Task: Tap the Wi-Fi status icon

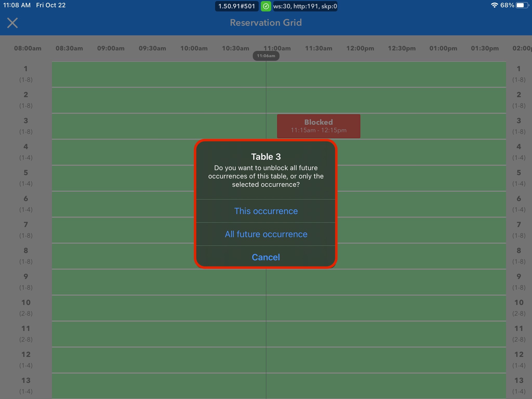Action: pos(494,5)
